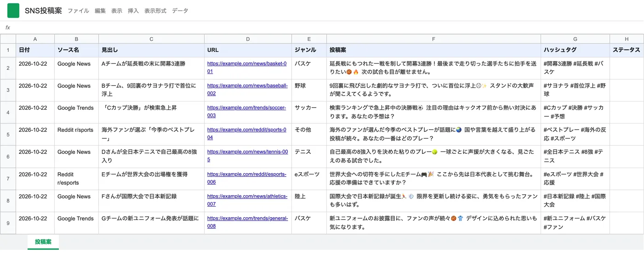Click the 投稿案 column header cell
The height and width of the screenshot is (253, 644).
point(433,51)
